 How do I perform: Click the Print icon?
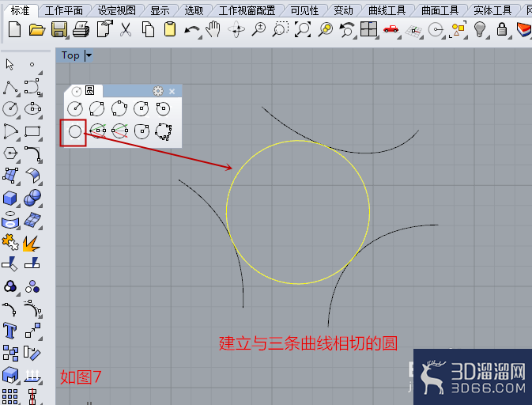coord(81,29)
